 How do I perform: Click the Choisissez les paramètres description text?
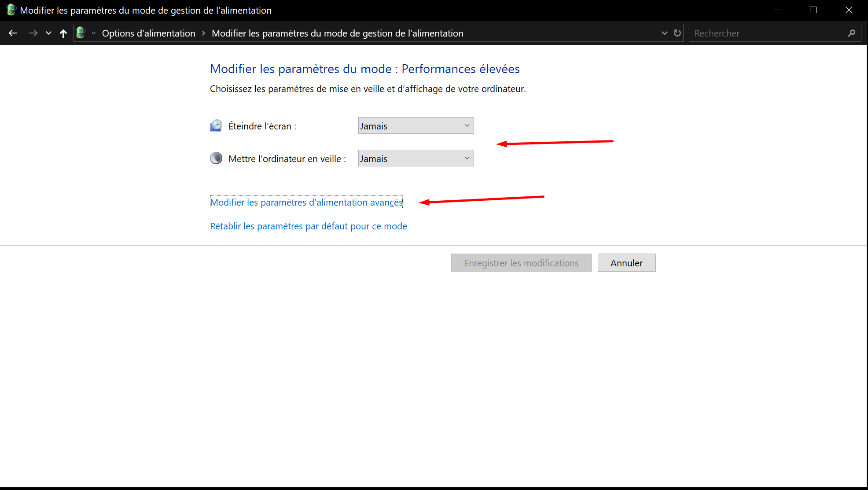[368, 89]
